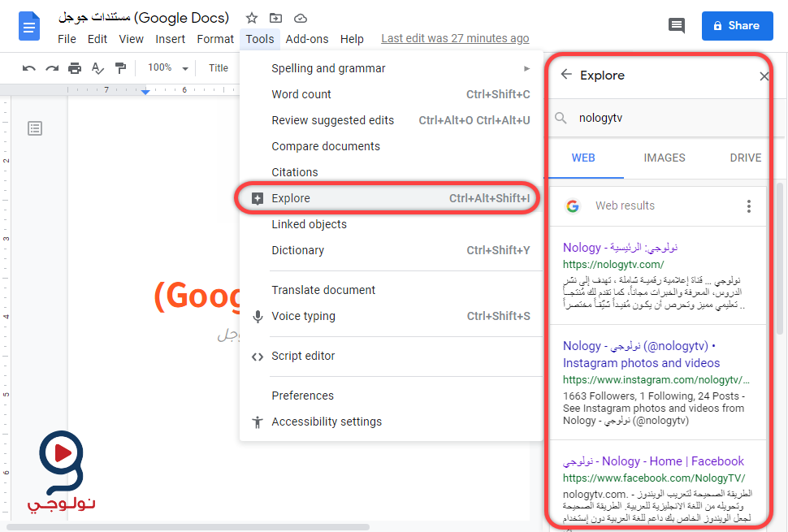Choose Linked objects
Viewport: 788px width, 532px height.
pyautogui.click(x=391, y=224)
